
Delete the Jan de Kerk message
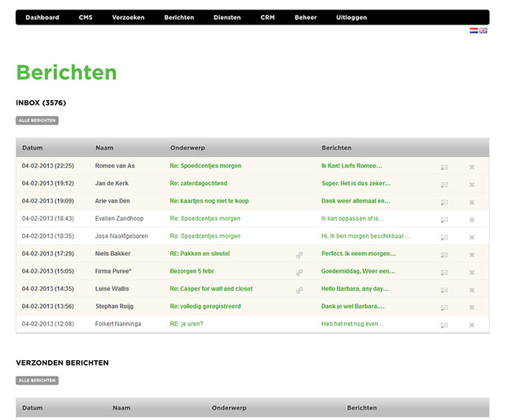[472, 184]
